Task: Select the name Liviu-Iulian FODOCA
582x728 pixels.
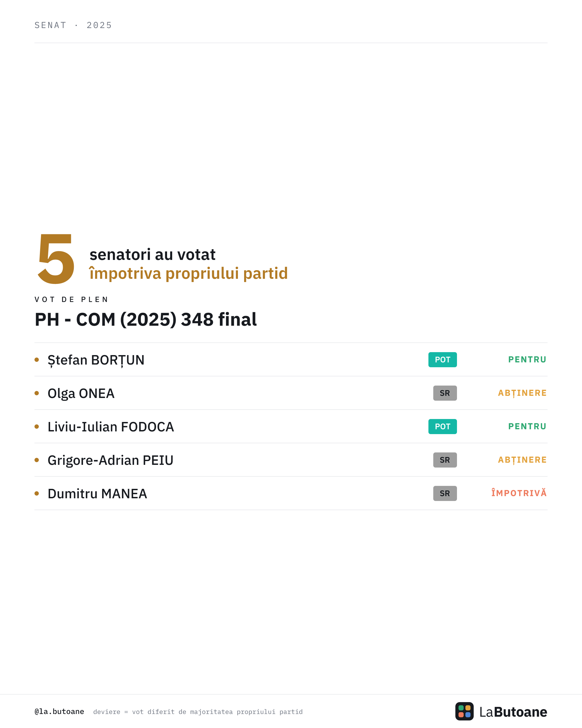Action: point(111,427)
